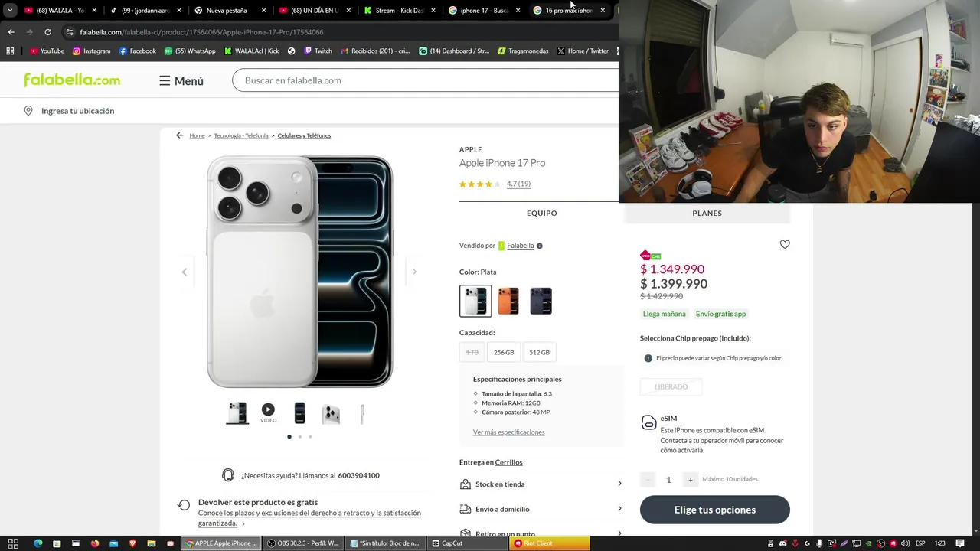
Task: Add product to favorites heart icon
Action: pos(785,244)
